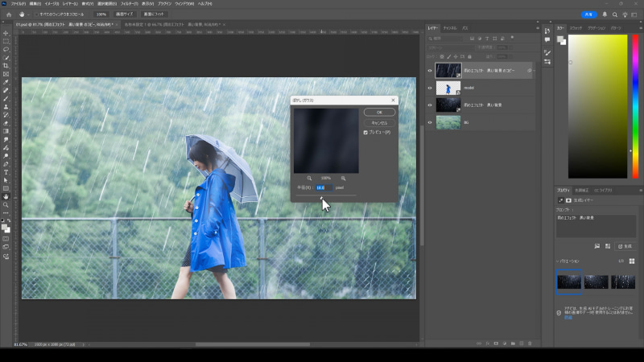Image resolution: width=644 pixels, height=362 pixels.
Task: Hide the BG layer with eye icon
Action: tap(430, 122)
